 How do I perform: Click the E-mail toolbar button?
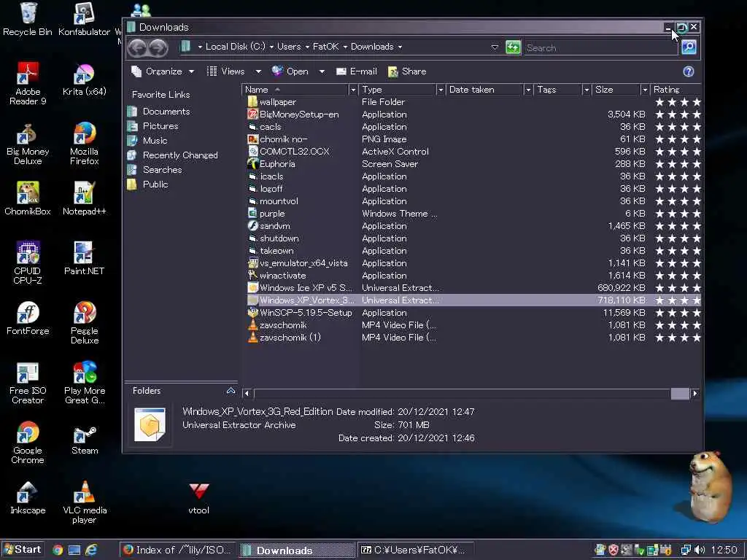click(x=356, y=71)
